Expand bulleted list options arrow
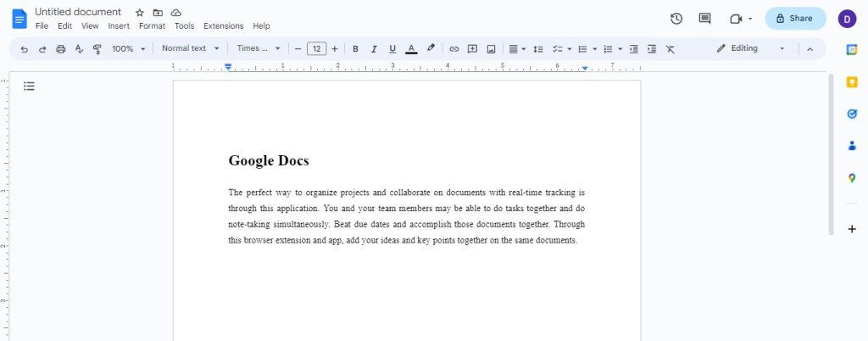Screen dimensions: 868x341 tap(594, 49)
